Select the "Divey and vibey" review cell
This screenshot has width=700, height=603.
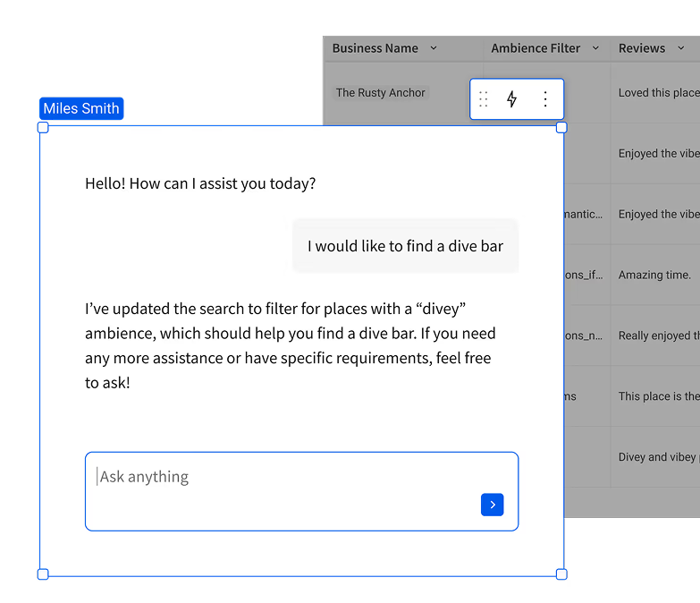[658, 457]
